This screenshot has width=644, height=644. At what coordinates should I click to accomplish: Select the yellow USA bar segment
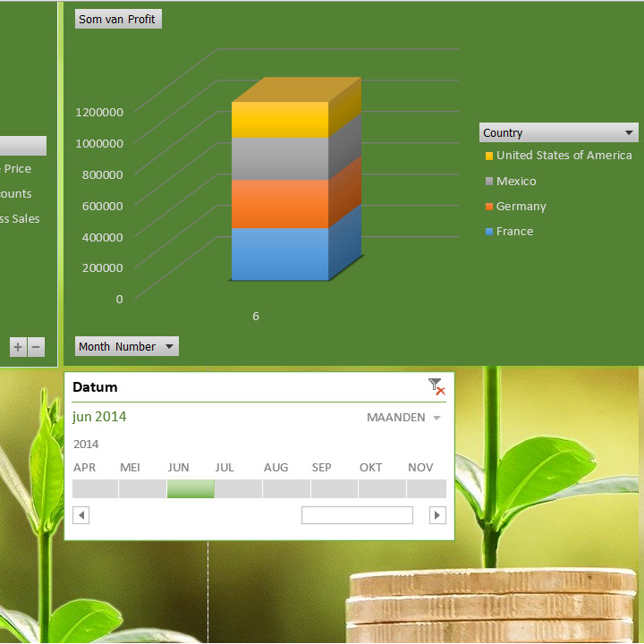(x=279, y=120)
